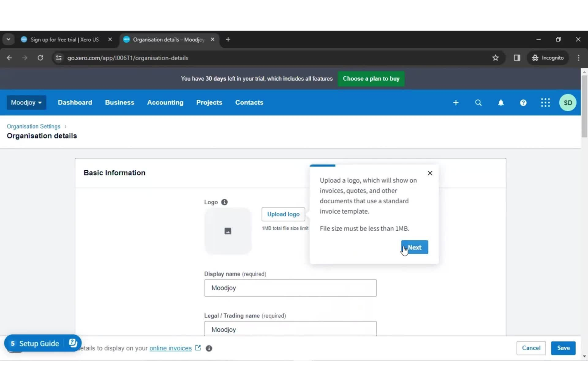Click the browser back arrow
The height and width of the screenshot is (392, 588).
click(x=10, y=58)
